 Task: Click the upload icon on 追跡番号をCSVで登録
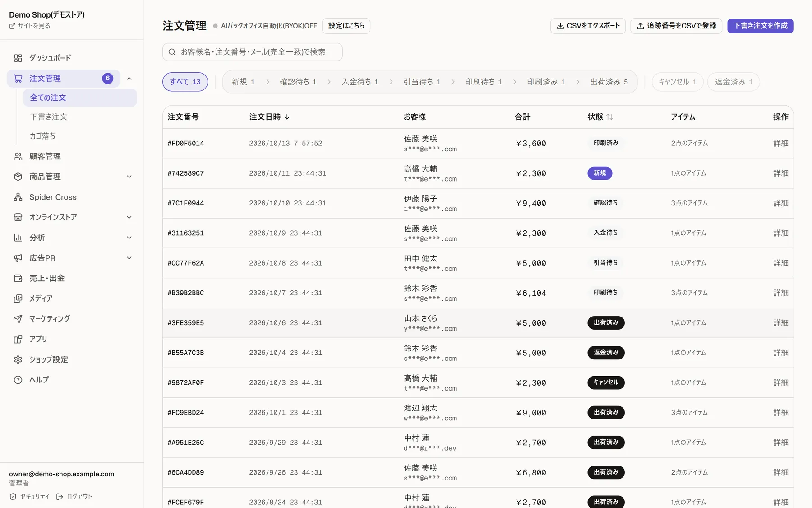pos(640,26)
